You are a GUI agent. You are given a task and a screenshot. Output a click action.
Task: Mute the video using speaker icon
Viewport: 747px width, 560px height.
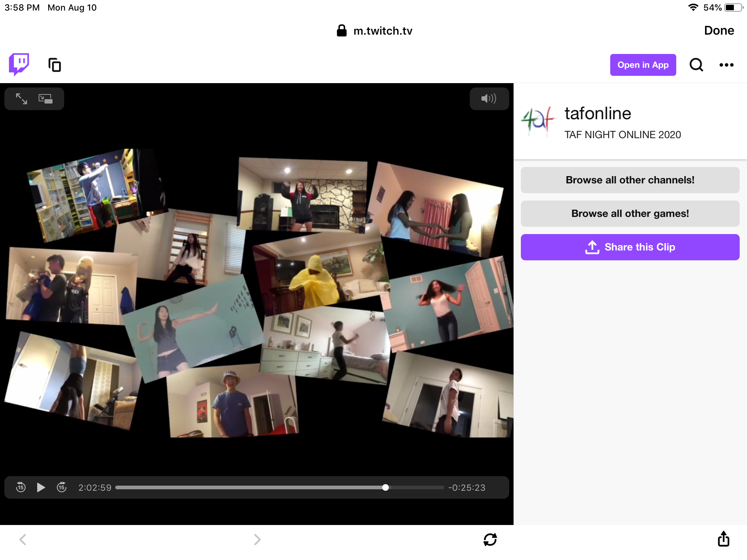[x=489, y=98]
